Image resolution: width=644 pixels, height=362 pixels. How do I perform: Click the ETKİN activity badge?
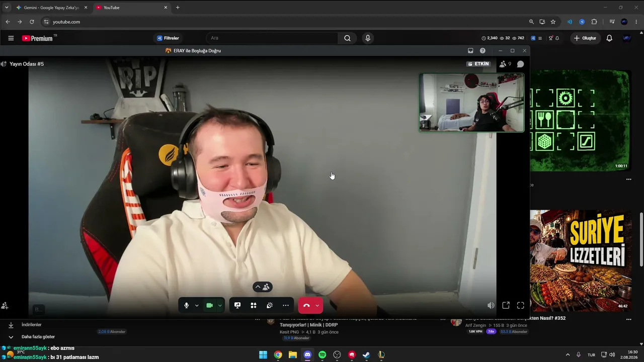coord(478,64)
